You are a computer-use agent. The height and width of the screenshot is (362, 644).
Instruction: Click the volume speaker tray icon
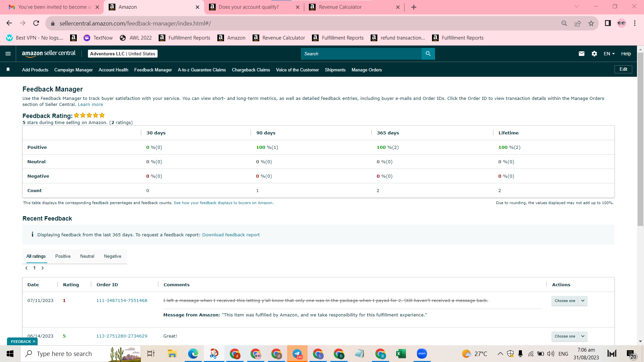coord(550,354)
